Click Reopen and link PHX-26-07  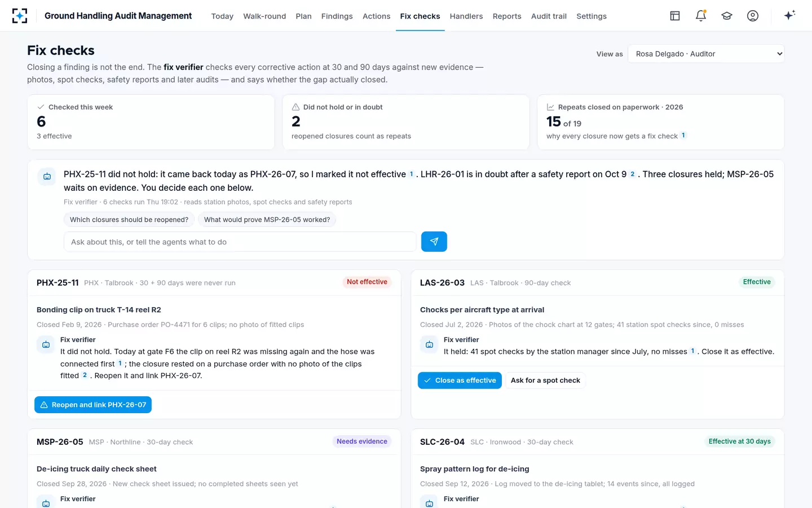click(93, 405)
